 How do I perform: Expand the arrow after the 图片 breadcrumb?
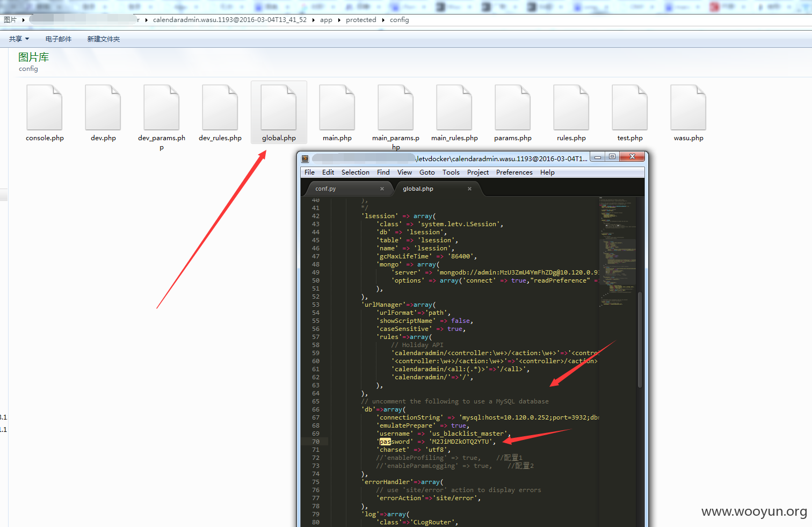pyautogui.click(x=24, y=20)
